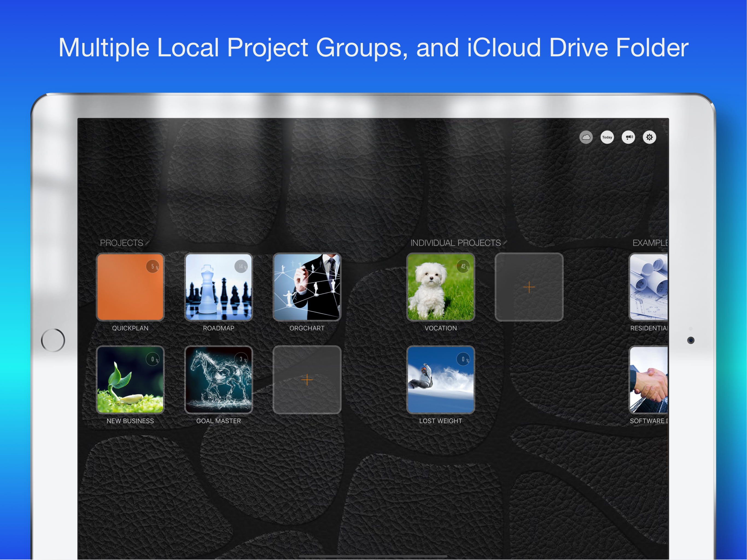Add new project in Projects group
This screenshot has width=747, height=560.
(x=307, y=380)
